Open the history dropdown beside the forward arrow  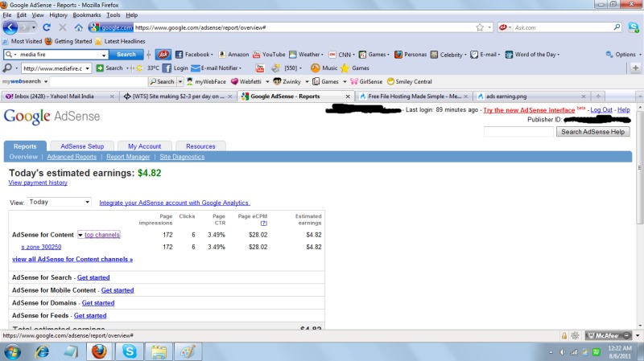33,27
